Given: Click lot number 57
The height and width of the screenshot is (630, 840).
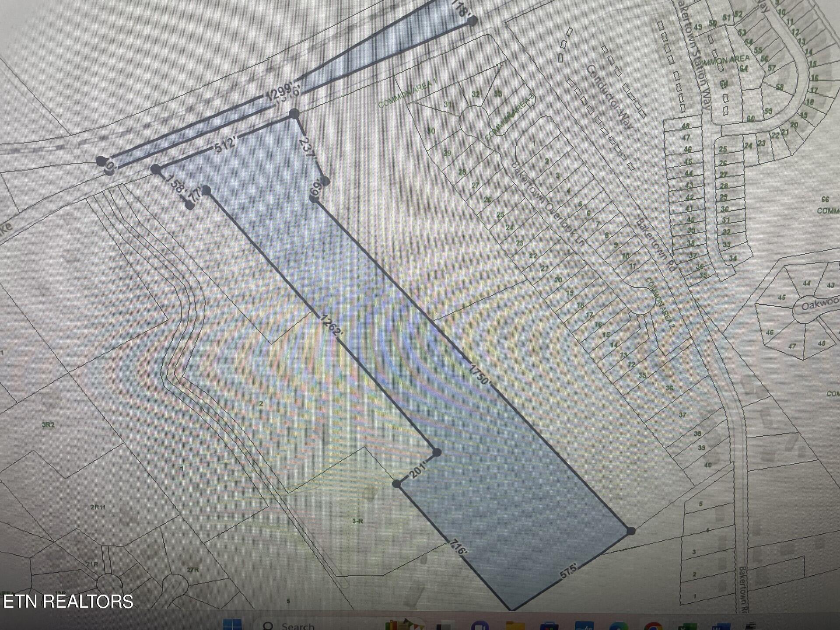Looking at the screenshot, I should (x=772, y=68).
